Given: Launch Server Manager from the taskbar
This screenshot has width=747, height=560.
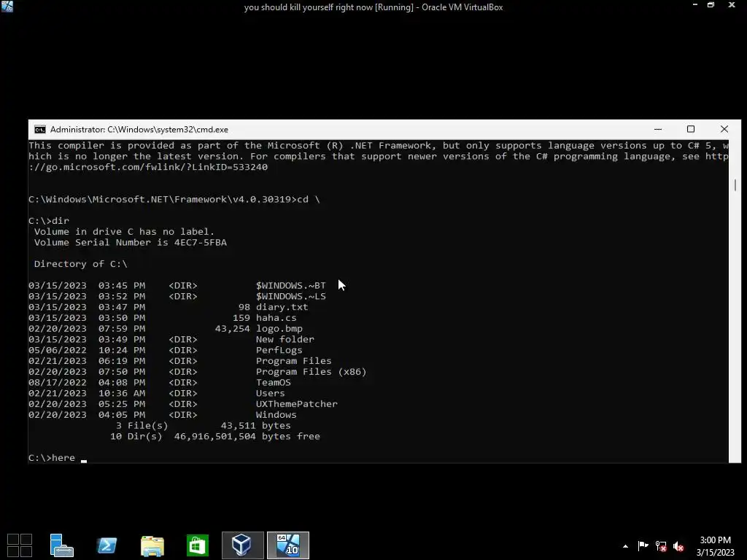Looking at the screenshot, I should point(61,545).
